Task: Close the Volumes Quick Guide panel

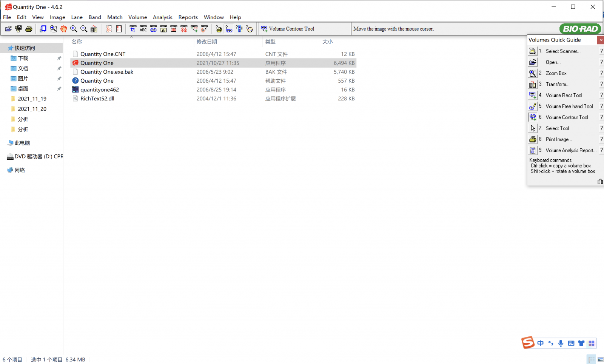Action: tap(601, 40)
